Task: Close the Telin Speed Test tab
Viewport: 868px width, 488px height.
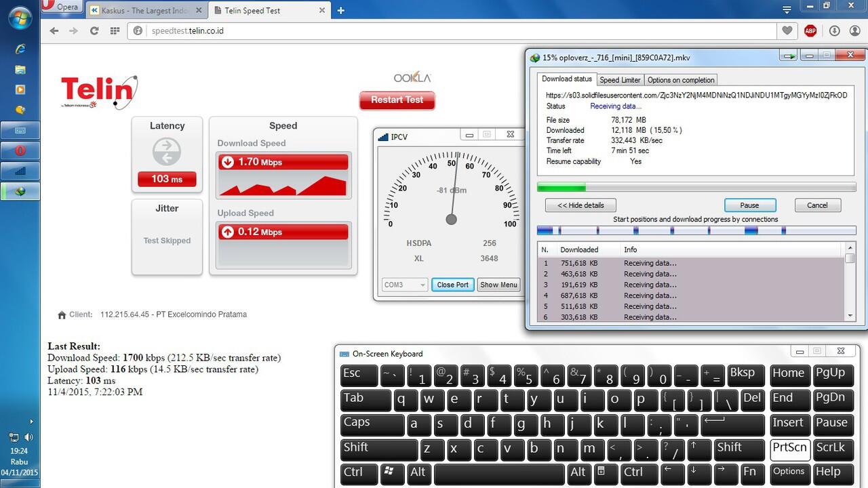Action: (x=321, y=10)
